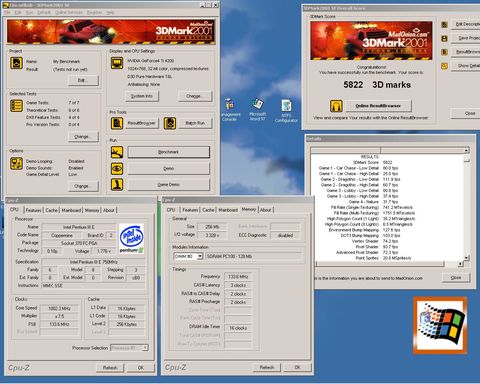Open the Edit menu in 3DMark2001
The image size is (480, 384).
point(18,12)
